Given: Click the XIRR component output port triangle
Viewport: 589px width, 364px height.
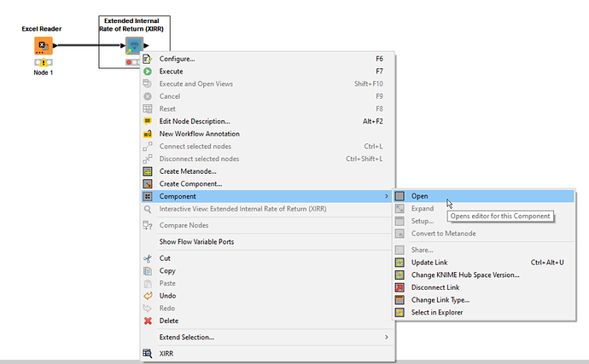Looking at the screenshot, I should pyautogui.click(x=146, y=45).
